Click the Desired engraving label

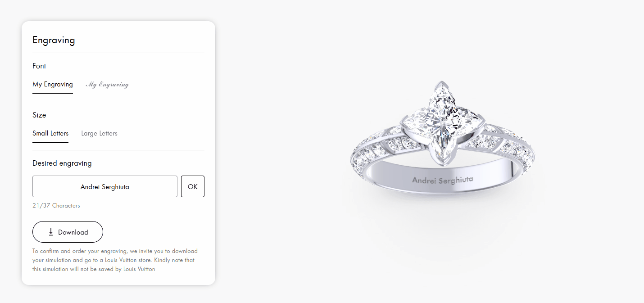pyautogui.click(x=62, y=163)
